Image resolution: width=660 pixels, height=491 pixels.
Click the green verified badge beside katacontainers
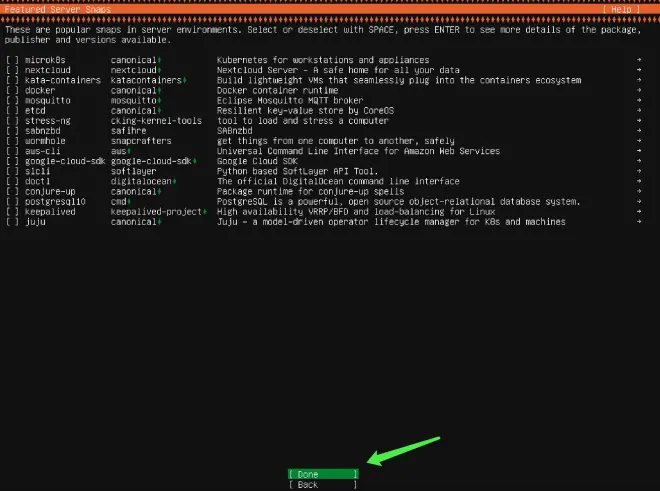185,80
